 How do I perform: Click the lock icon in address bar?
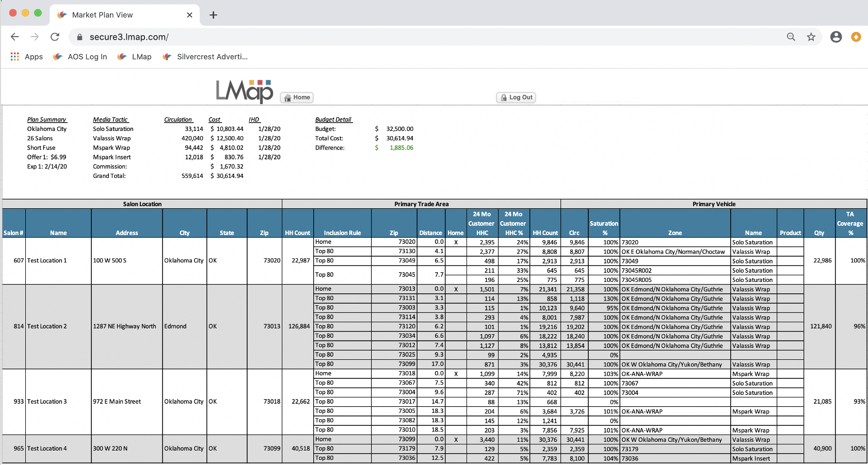(x=79, y=37)
